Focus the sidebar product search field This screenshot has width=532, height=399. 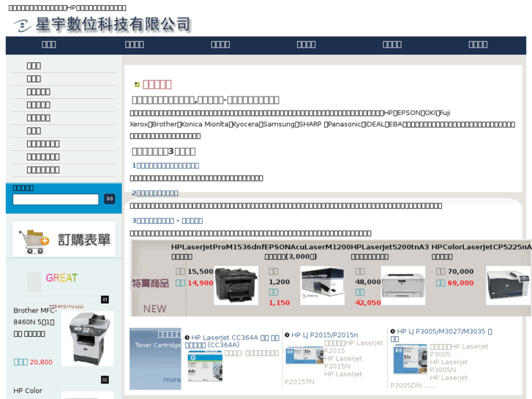tap(56, 199)
